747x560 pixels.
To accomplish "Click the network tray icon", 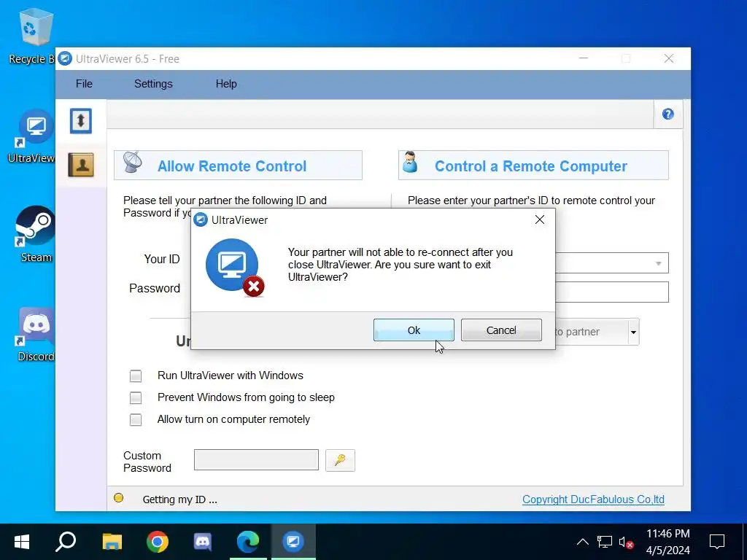I will 605,542.
